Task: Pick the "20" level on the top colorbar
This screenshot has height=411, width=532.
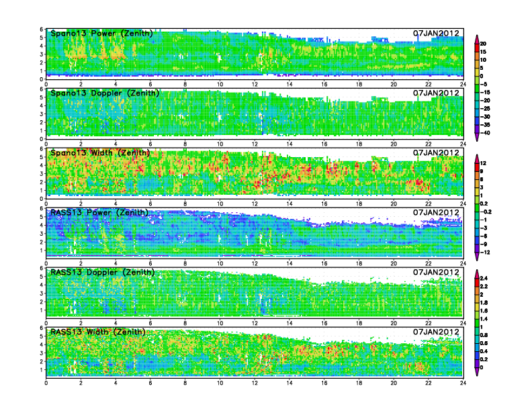Action: click(x=492, y=43)
